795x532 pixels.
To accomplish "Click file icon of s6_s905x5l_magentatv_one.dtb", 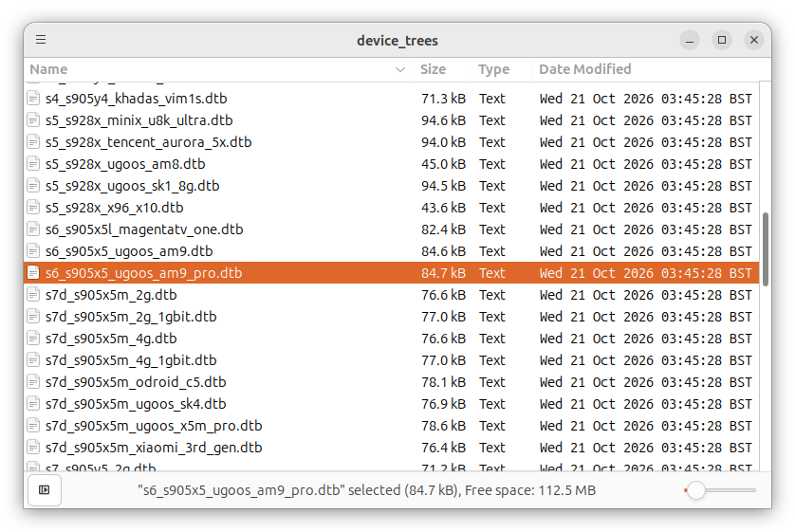I will [x=33, y=229].
